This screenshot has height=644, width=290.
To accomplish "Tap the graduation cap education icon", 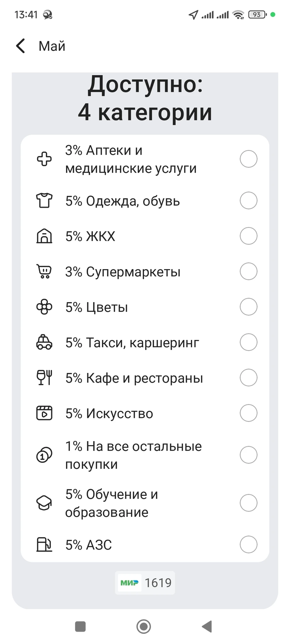I will [44, 503].
